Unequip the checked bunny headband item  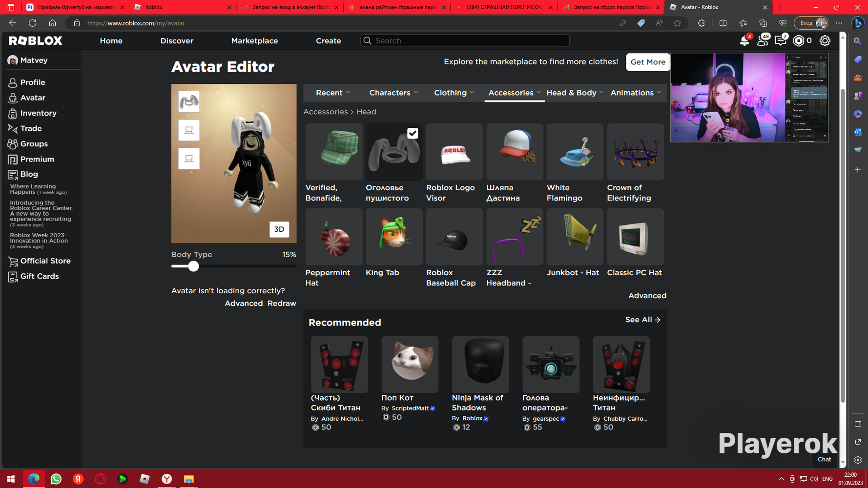(x=394, y=152)
